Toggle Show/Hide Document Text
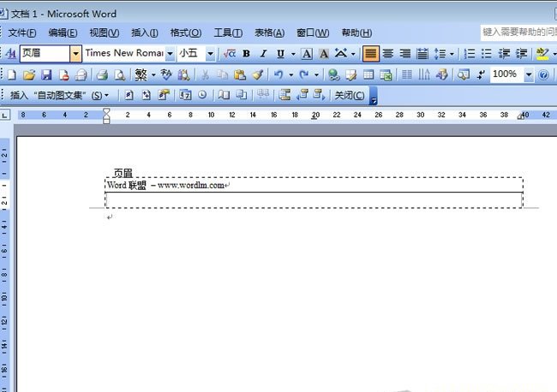This screenshot has width=557, height=392. point(242,95)
